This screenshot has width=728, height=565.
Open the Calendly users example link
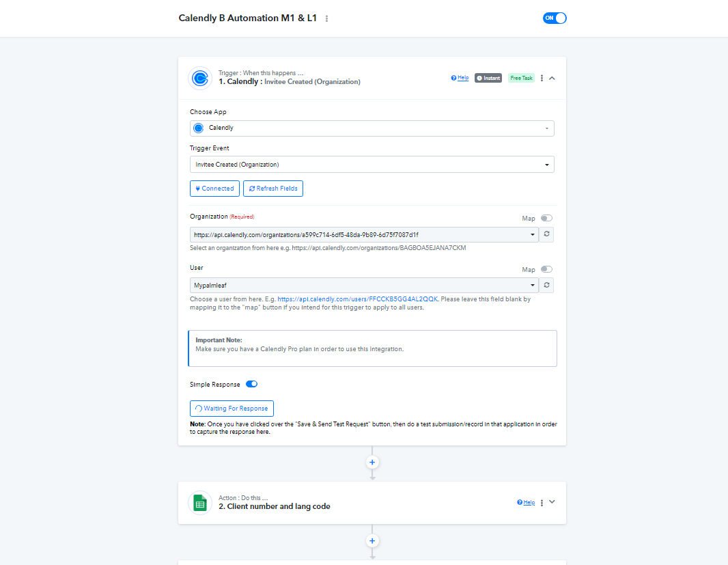[x=357, y=299]
